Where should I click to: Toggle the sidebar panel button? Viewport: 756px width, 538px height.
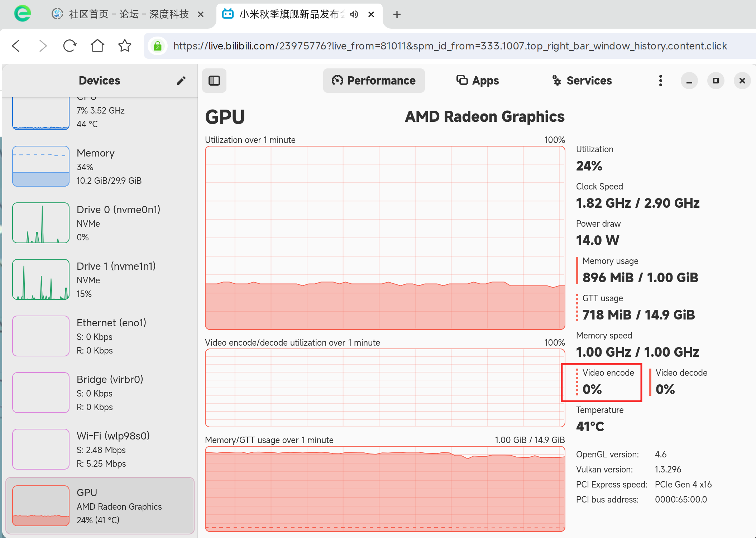click(214, 81)
